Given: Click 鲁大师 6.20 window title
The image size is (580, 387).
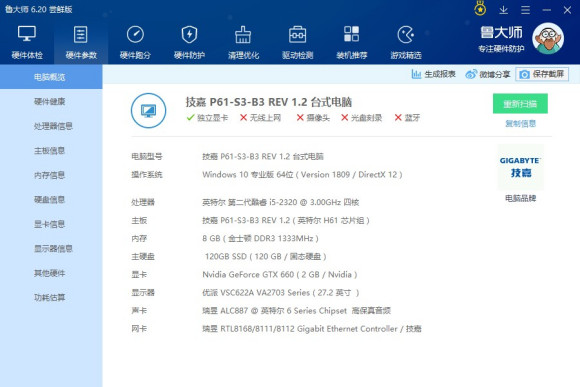Looking at the screenshot, I should click(x=39, y=9).
